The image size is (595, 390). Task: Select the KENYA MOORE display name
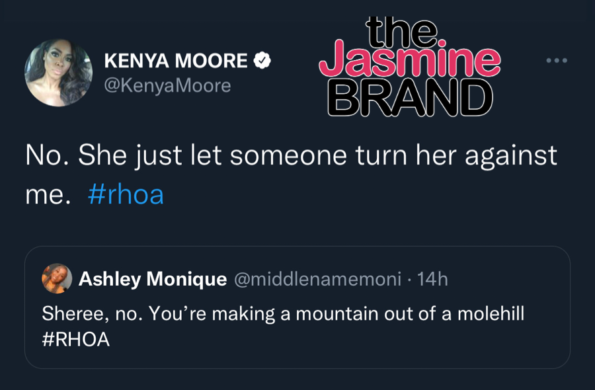176,61
